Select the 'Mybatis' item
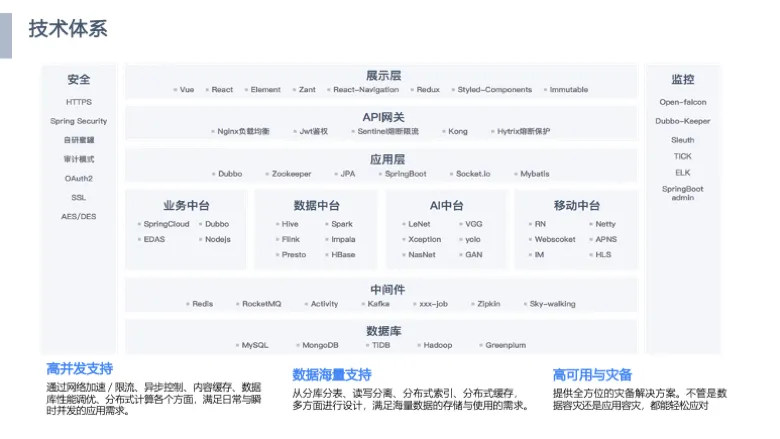 (535, 174)
